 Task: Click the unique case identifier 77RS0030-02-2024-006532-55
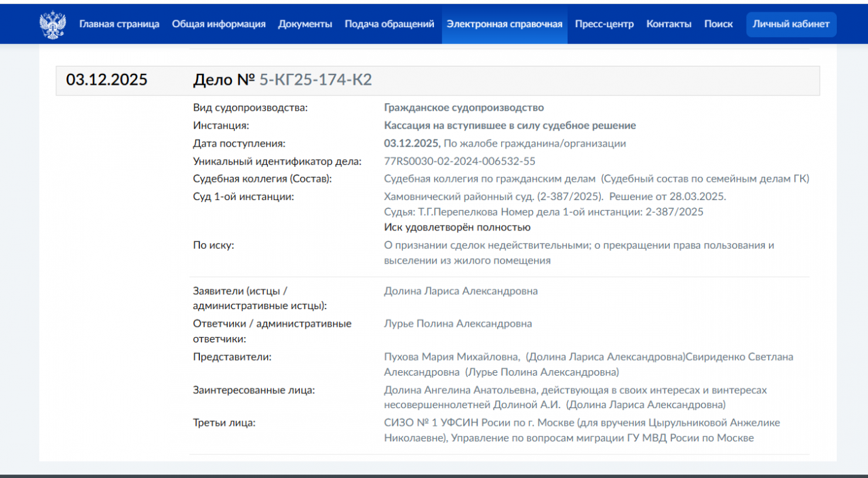click(x=459, y=161)
